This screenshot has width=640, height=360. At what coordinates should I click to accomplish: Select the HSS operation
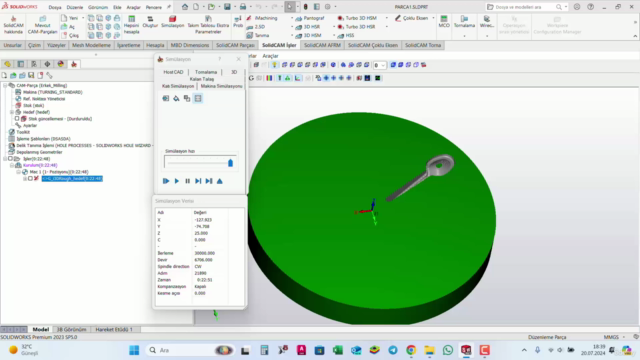click(346, 36)
